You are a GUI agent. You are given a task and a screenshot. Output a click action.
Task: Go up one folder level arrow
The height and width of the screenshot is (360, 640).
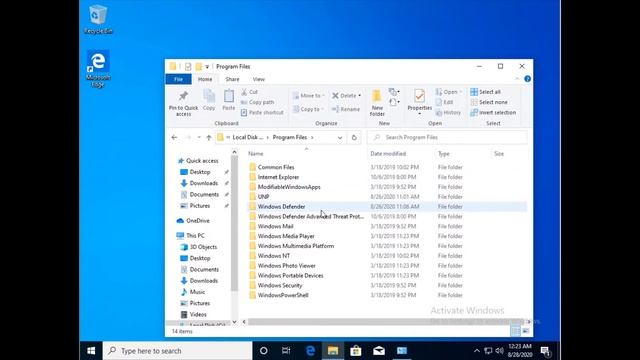click(x=209, y=138)
